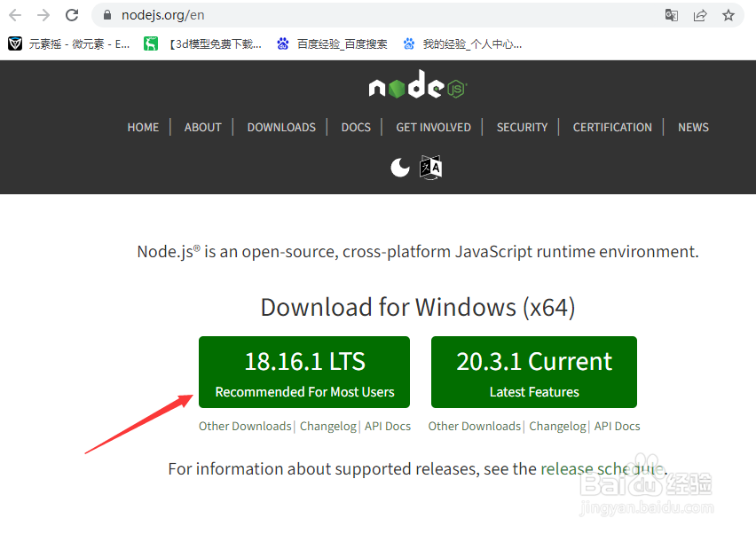
Task: Open the 我的经验_个人中心 bookmark
Action: 462,44
